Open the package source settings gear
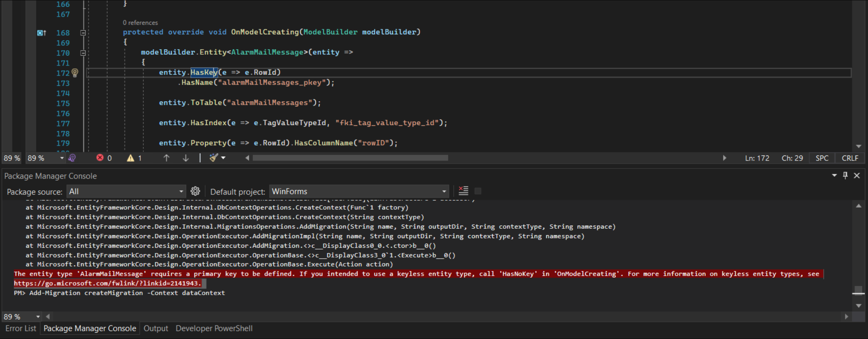868x339 pixels. [x=195, y=191]
